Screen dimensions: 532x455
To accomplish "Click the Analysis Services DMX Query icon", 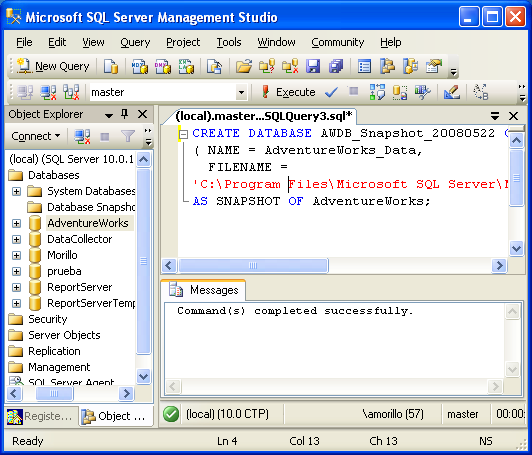I will pos(163,66).
